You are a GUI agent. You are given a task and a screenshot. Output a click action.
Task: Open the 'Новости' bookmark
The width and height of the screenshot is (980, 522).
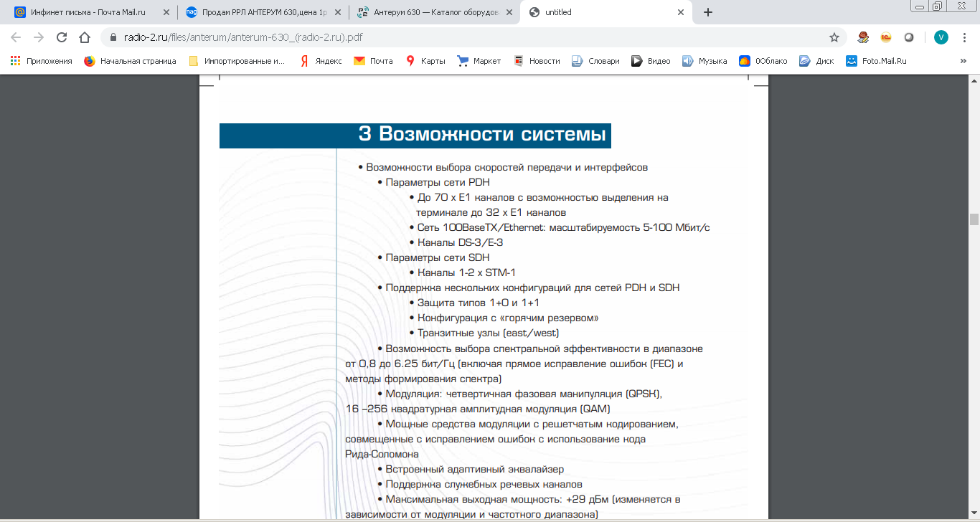point(537,61)
